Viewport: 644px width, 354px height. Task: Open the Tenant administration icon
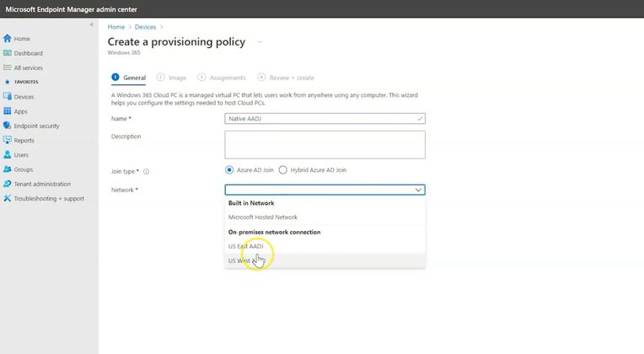click(7, 184)
